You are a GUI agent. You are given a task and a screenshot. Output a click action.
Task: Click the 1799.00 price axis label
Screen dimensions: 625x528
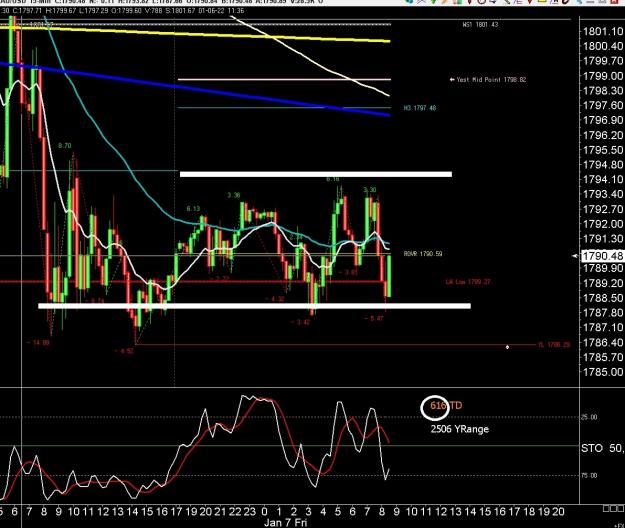pyautogui.click(x=603, y=76)
